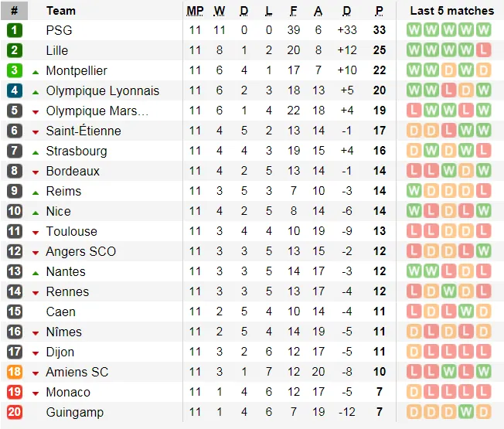
Task: Click the red down arrow next to Saint-Étienne
Action: coord(36,131)
